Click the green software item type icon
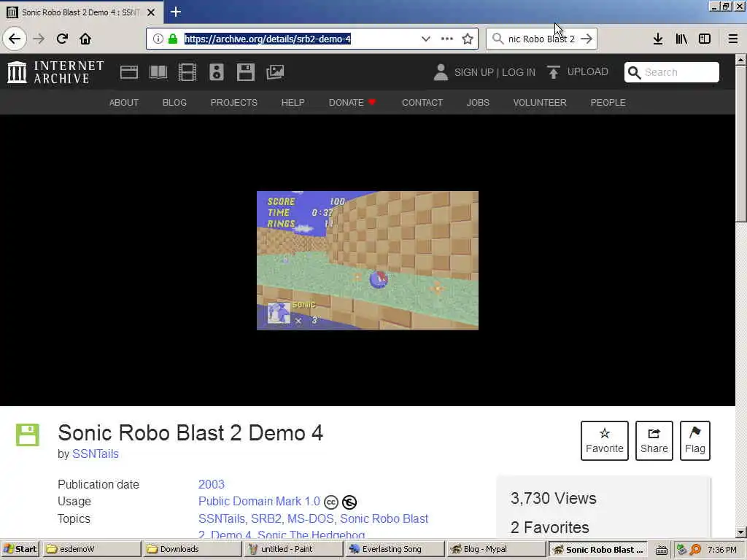747x560 pixels. [x=28, y=435]
